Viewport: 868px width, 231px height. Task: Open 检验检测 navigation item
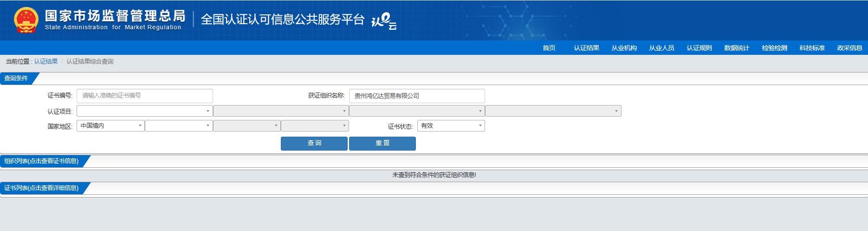click(775, 48)
